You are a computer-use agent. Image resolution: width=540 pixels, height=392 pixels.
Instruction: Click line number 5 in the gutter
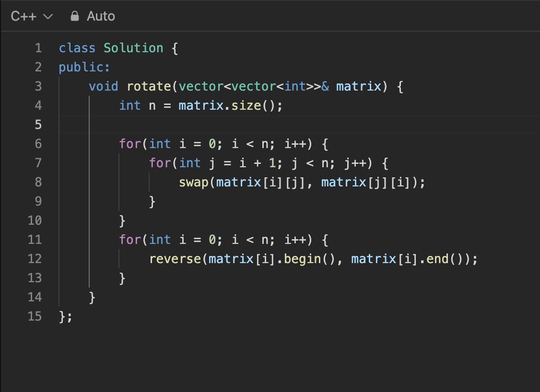(38, 125)
